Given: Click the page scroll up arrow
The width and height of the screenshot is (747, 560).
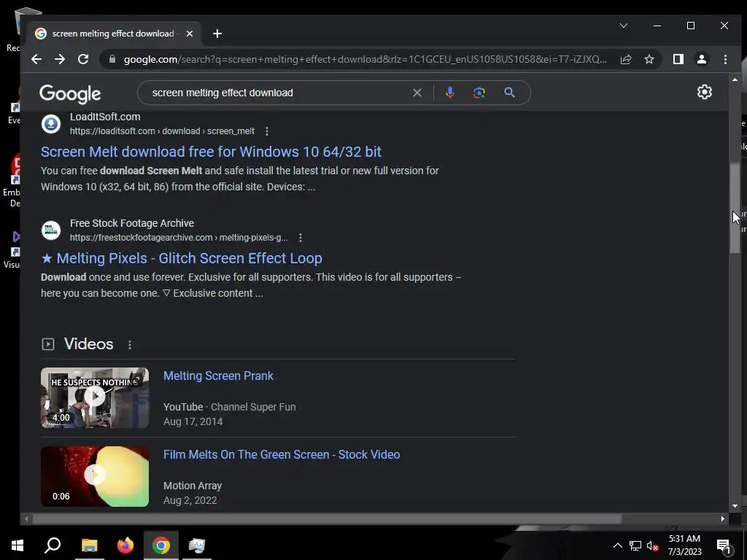Looking at the screenshot, I should [x=735, y=79].
